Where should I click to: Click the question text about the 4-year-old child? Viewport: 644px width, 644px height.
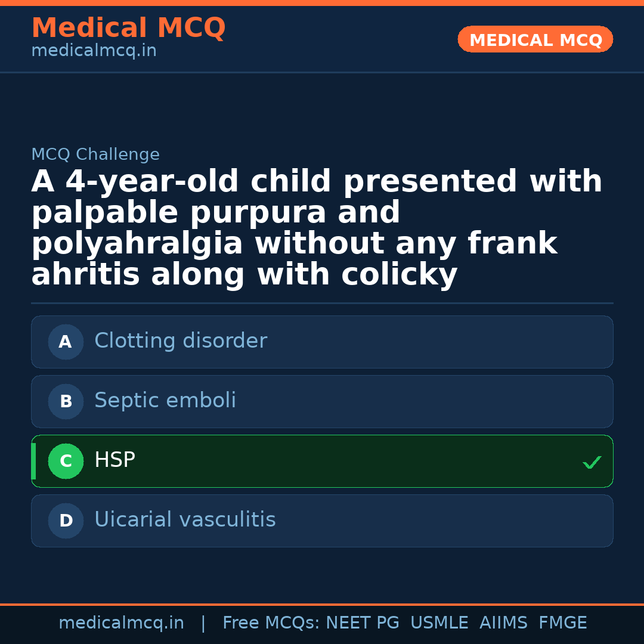tap(316, 228)
